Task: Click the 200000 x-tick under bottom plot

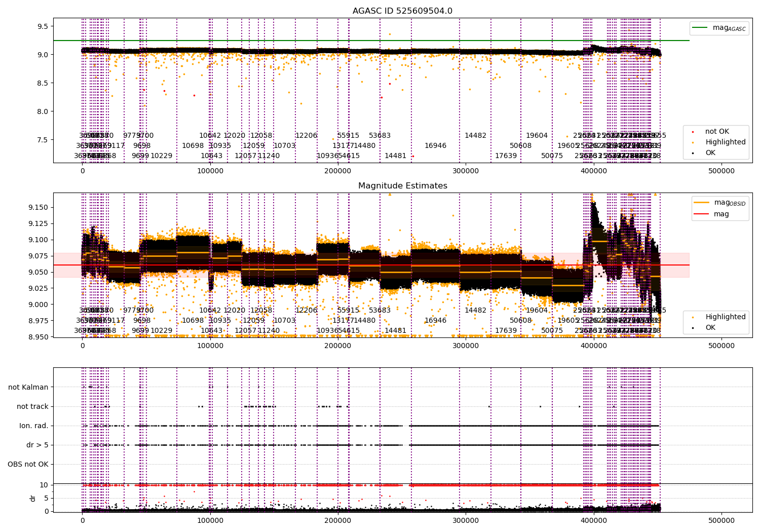Action: tap(338, 521)
